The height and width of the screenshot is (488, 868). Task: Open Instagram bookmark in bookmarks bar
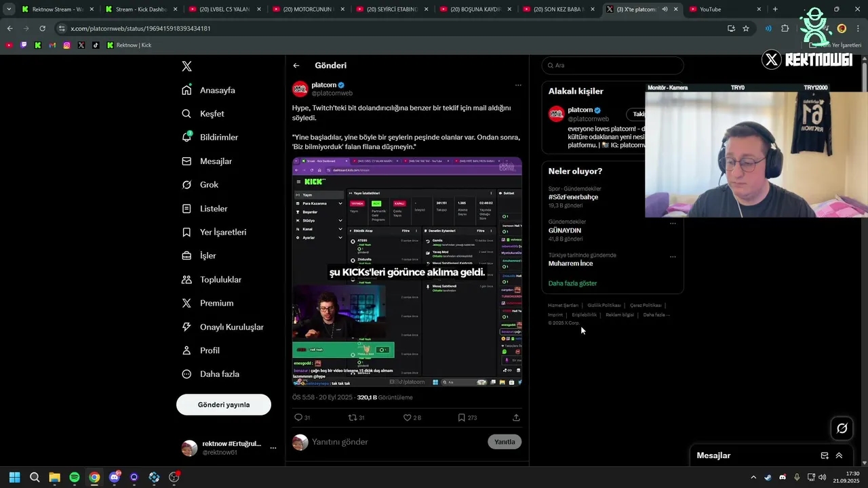coord(66,45)
